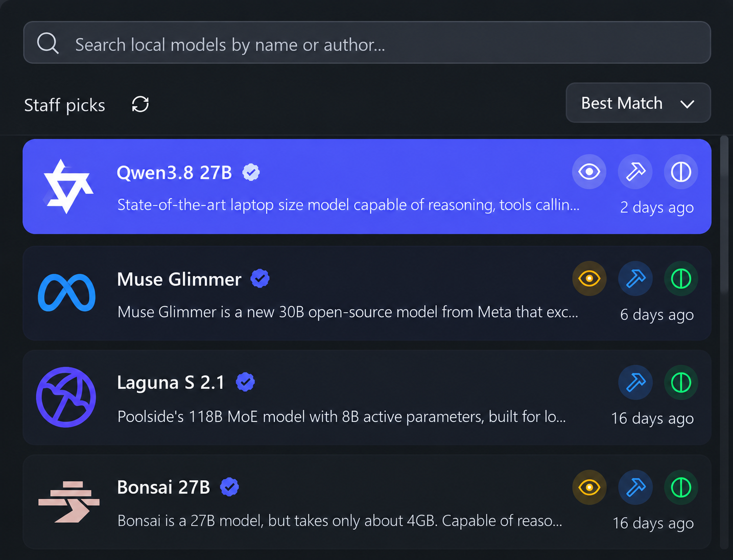Click the hammer tool-use icon on Muse Glimmer
Screen dimensions: 733x560
pos(635,278)
